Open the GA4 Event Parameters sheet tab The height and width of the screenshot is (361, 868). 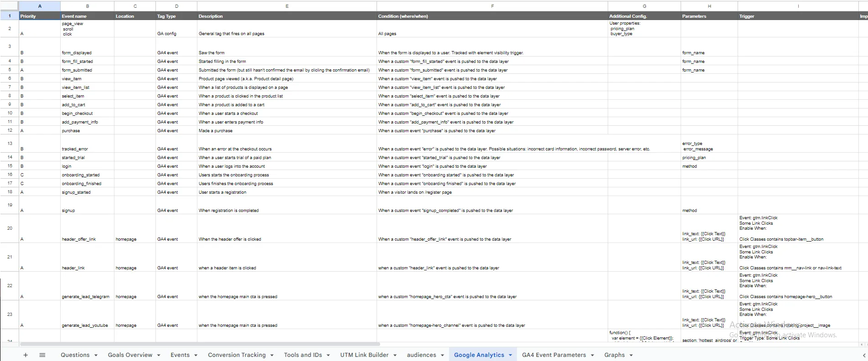pyautogui.click(x=554, y=355)
